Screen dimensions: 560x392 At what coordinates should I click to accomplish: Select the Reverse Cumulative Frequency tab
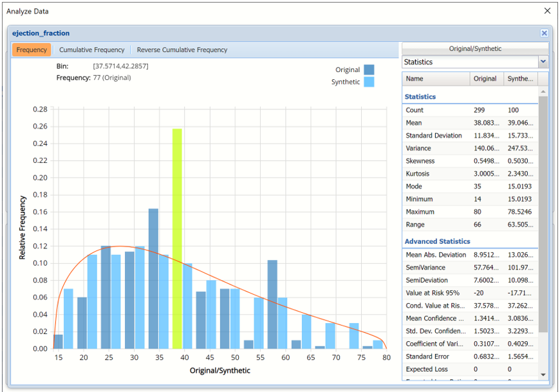tap(182, 50)
